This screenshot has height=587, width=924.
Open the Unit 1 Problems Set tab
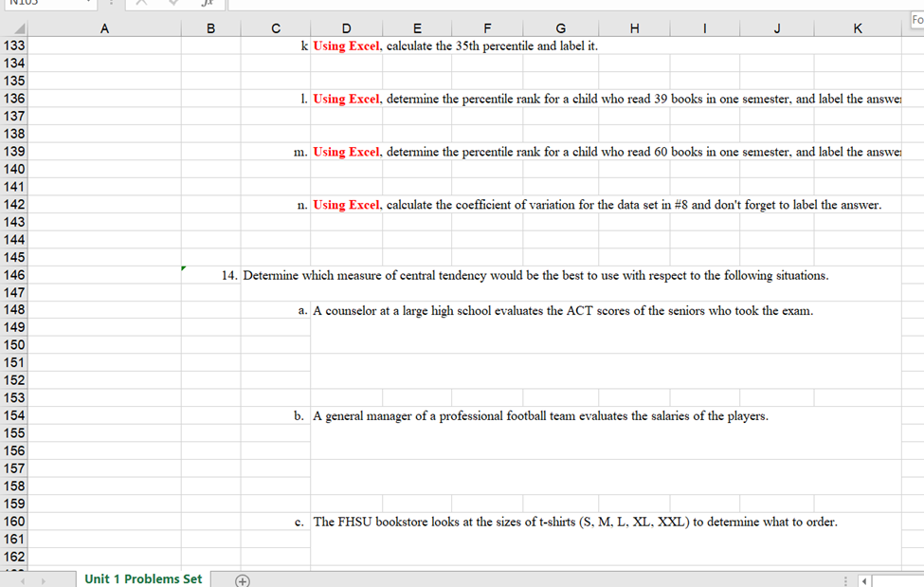coord(143,578)
